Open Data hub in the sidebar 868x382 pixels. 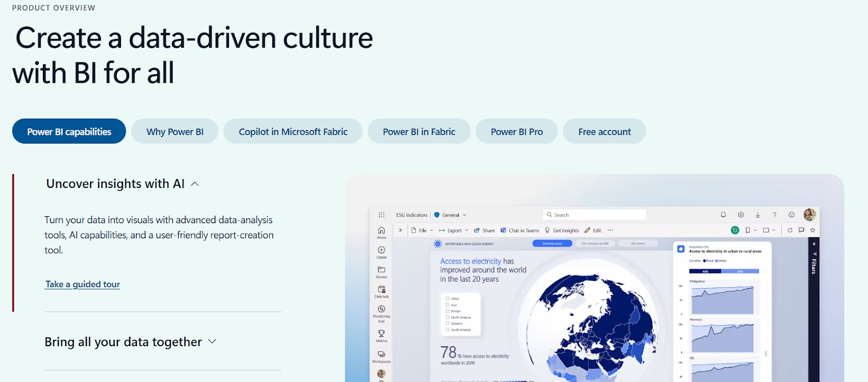pyautogui.click(x=381, y=292)
